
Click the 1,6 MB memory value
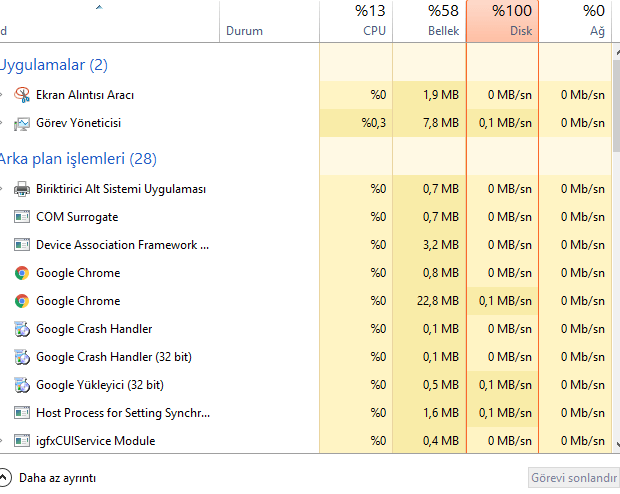pyautogui.click(x=441, y=413)
